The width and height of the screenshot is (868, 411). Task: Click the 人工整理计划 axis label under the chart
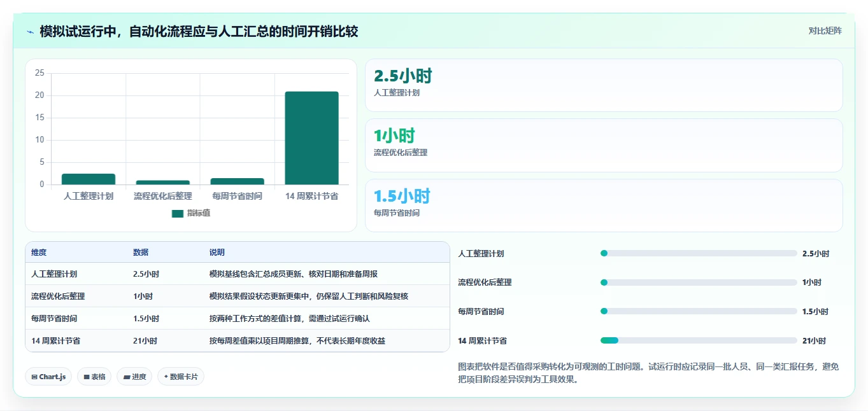click(89, 196)
